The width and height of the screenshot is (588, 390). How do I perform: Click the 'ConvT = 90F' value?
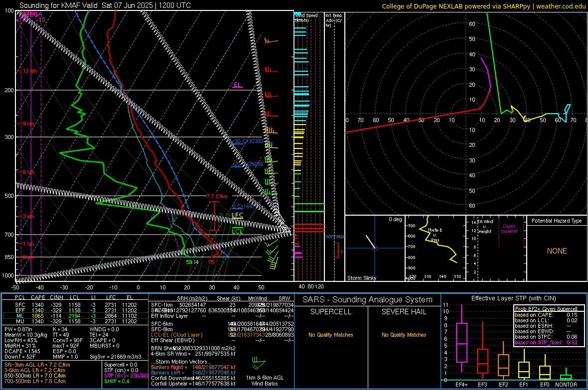click(68, 340)
